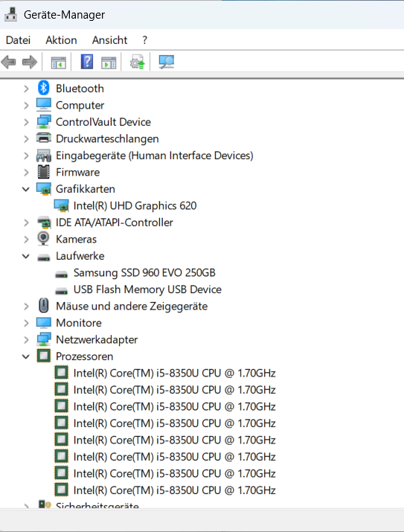Screen dimensions: 404x532
Task: Click the Firmware chip icon
Action: pyautogui.click(x=43, y=172)
